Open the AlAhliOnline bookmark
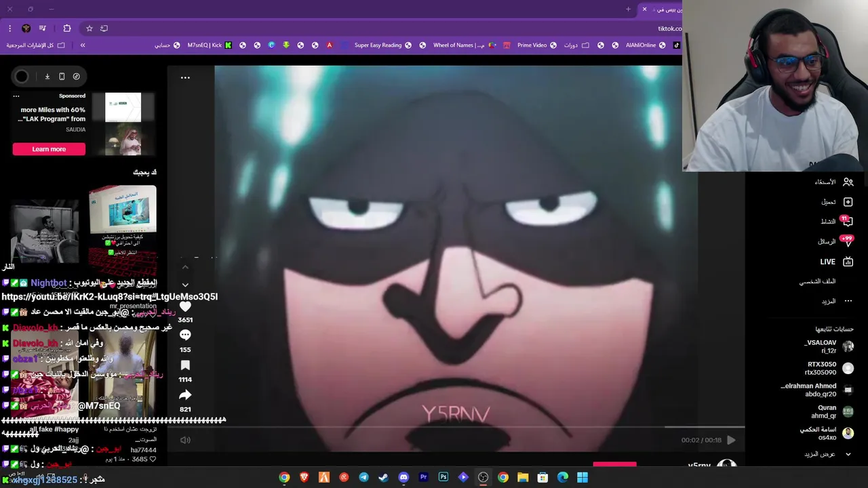Image resolution: width=868 pixels, height=488 pixels. (645, 45)
